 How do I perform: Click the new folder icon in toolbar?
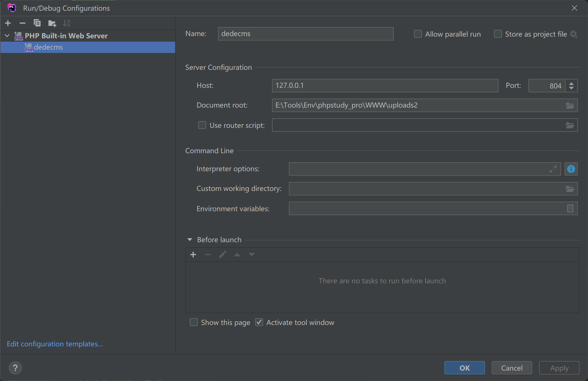(x=52, y=23)
